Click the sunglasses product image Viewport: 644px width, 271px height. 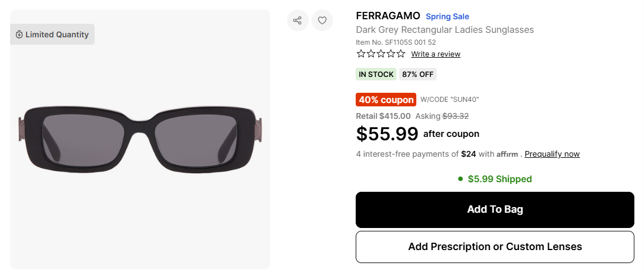tap(140, 139)
